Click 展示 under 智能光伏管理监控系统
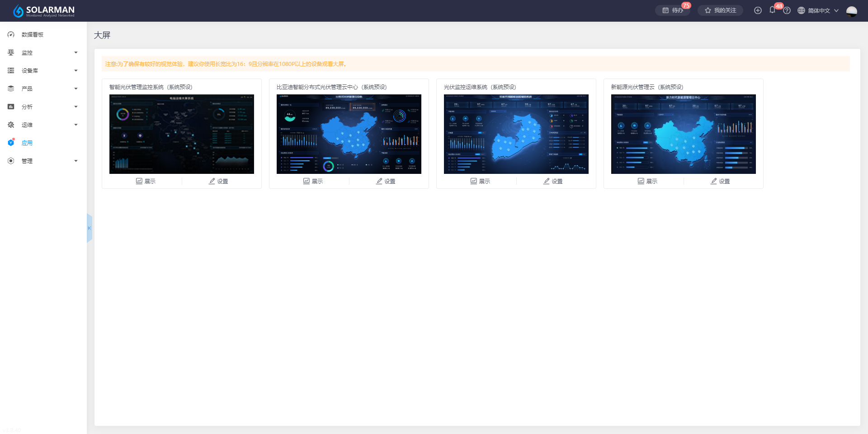This screenshot has width=868, height=434. click(x=146, y=181)
